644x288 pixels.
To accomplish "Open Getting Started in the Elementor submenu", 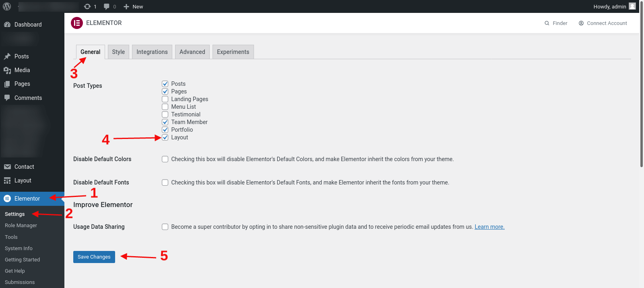I will coord(23,260).
